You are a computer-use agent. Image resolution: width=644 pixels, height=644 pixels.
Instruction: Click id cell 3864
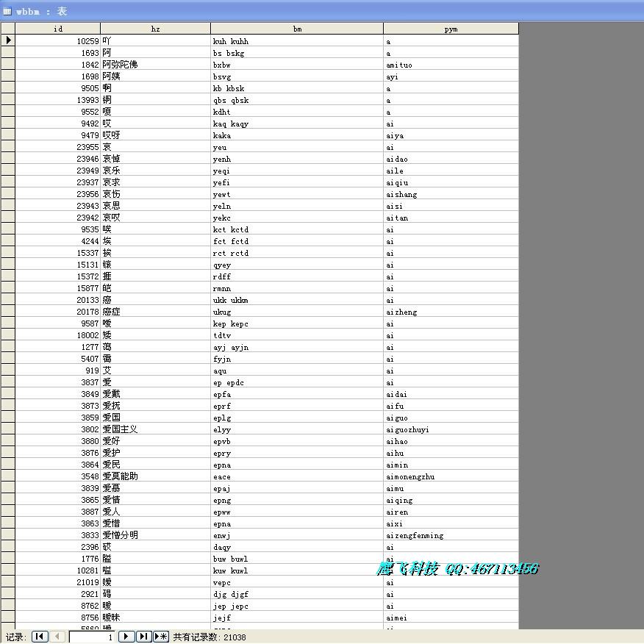58,465
